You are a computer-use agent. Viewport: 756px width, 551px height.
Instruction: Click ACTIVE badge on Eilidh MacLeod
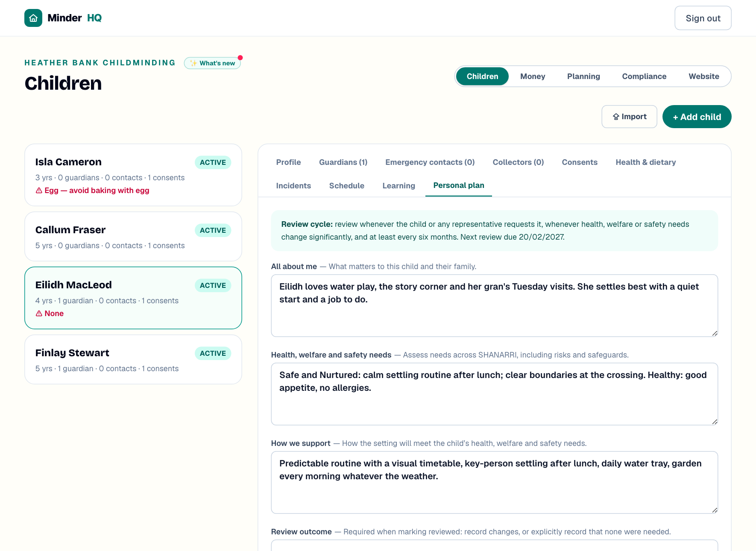pyautogui.click(x=213, y=285)
